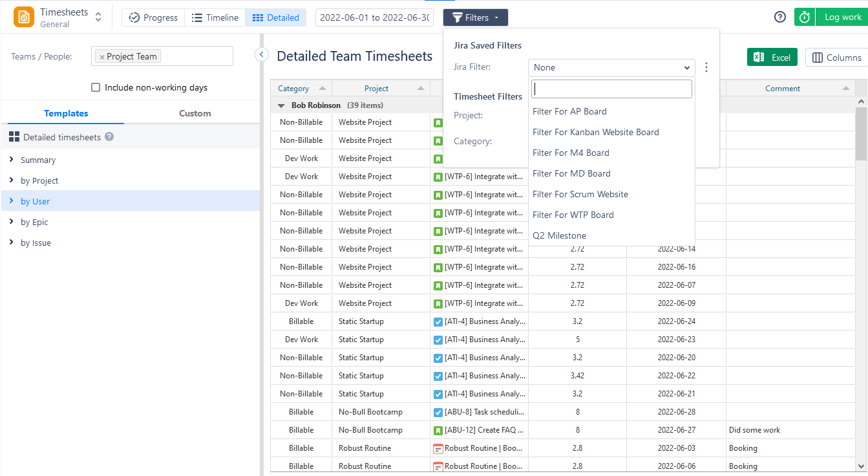The height and width of the screenshot is (476, 868).
Task: Sort by the Project column header
Action: (x=381, y=89)
